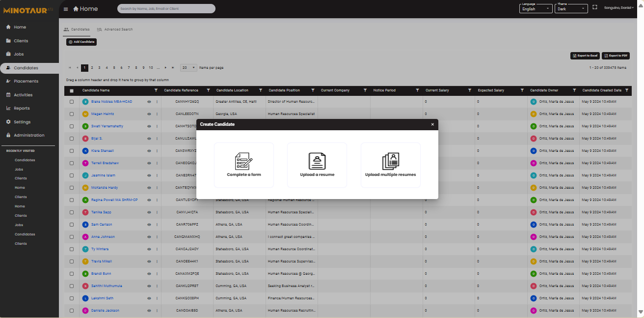The height and width of the screenshot is (318, 644).
Task: Open preview eye icon for Megan Heintz
Action: (x=149, y=114)
